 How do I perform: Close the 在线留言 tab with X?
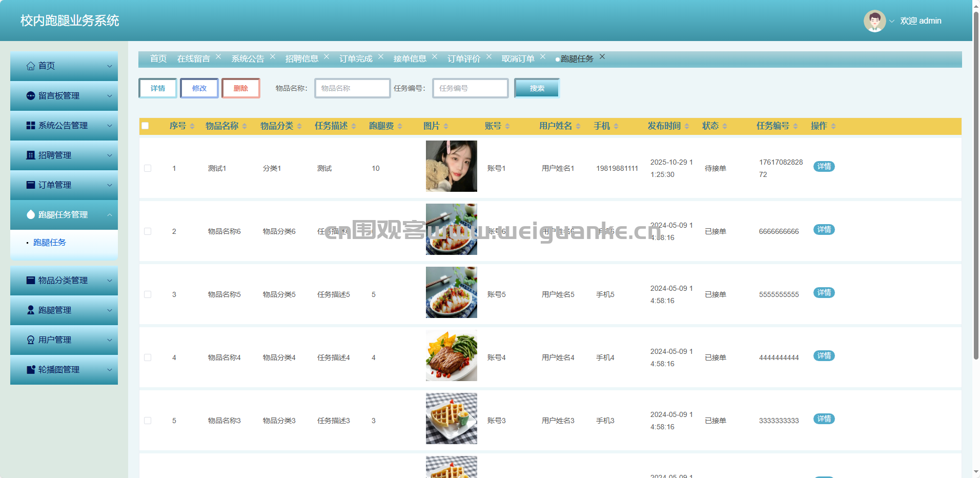click(218, 57)
